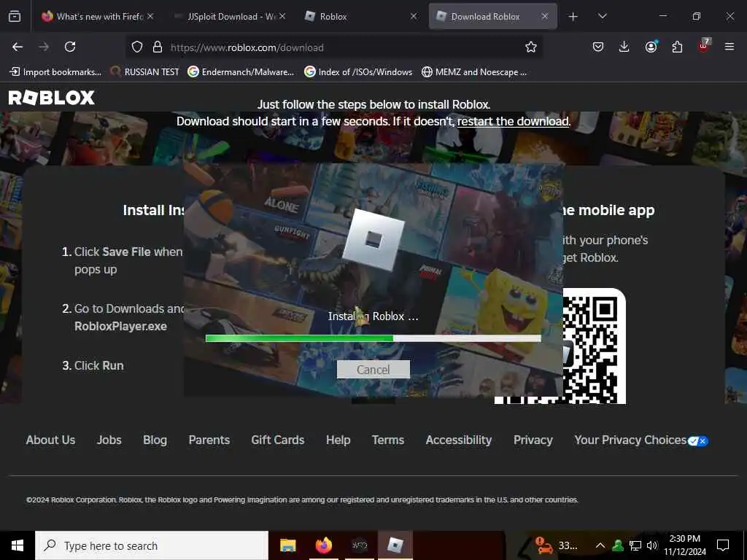This screenshot has height=560, width=747.
Task: Reload the page with refresh icon
Action: click(x=70, y=47)
